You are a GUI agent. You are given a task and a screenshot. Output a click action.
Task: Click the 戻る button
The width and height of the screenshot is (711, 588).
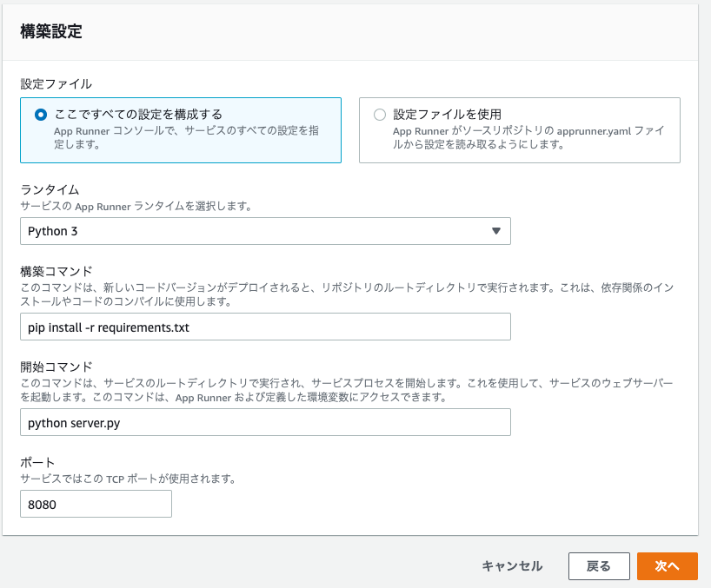(599, 565)
